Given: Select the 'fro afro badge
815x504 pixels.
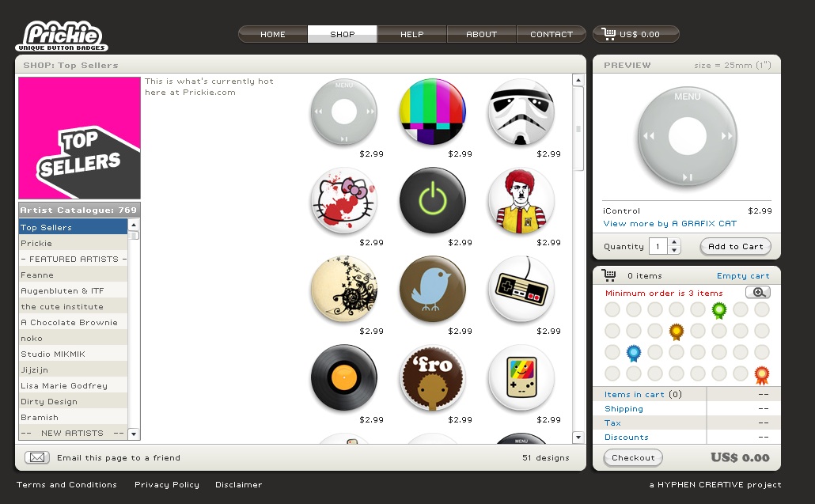Looking at the screenshot, I should tap(433, 377).
